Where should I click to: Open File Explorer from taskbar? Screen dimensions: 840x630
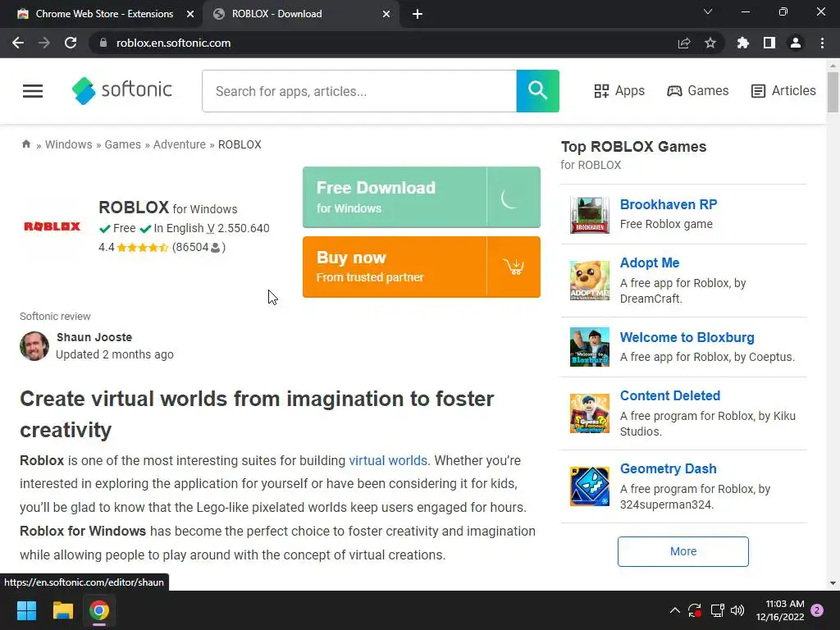point(62,610)
